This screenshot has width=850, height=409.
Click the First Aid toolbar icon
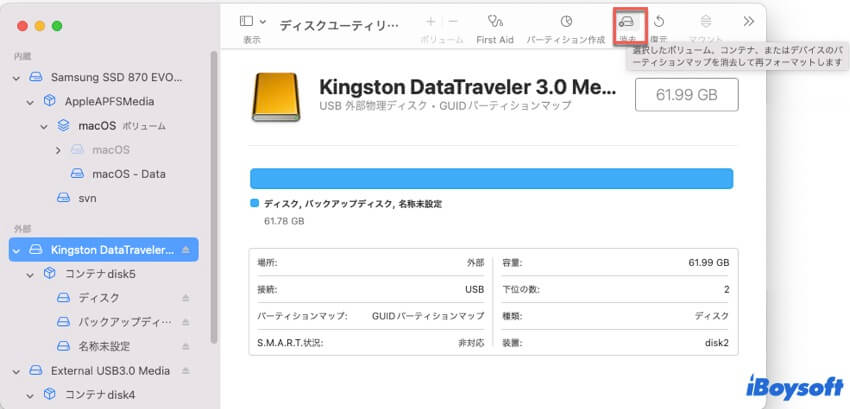point(495,21)
